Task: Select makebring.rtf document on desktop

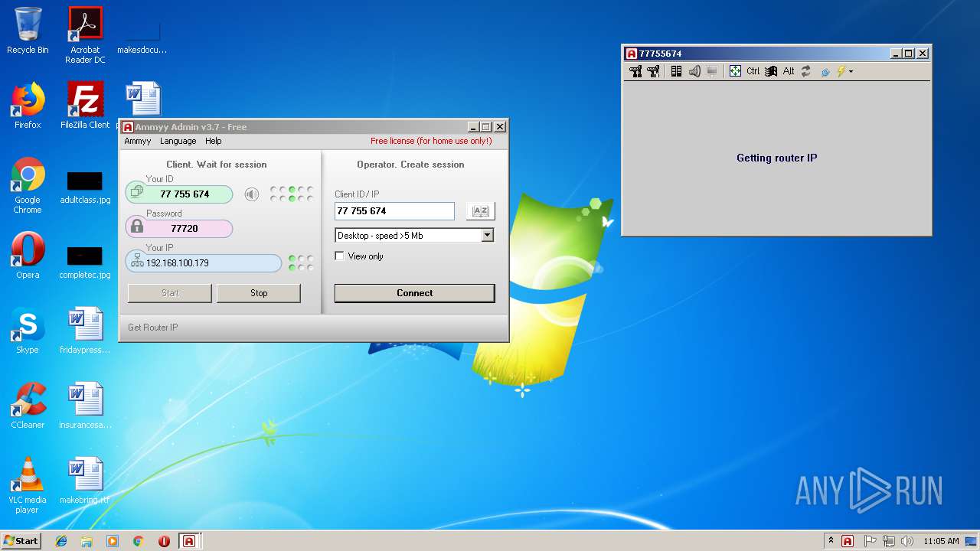Action: [x=85, y=481]
